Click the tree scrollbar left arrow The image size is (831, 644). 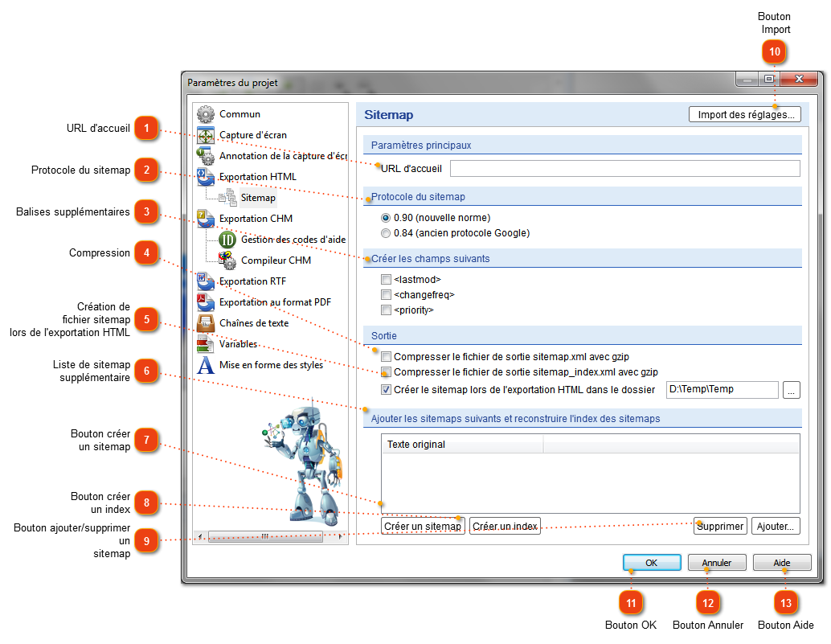[200, 536]
